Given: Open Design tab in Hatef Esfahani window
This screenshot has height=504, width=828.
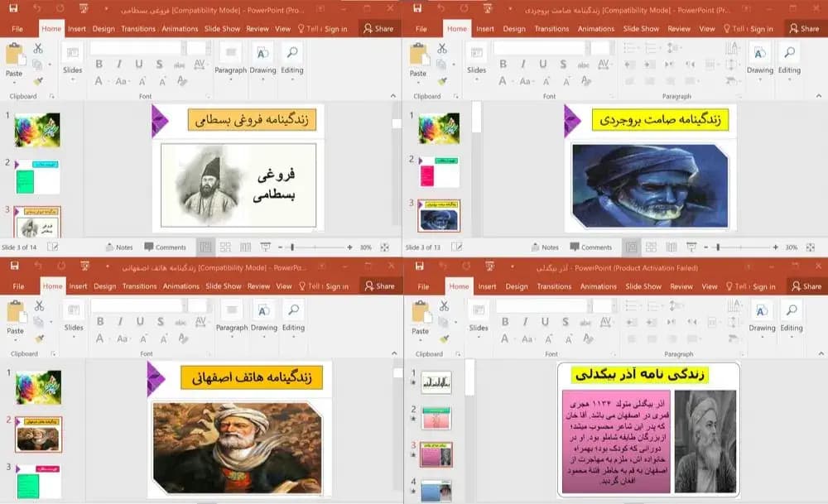Looking at the screenshot, I should (104, 286).
